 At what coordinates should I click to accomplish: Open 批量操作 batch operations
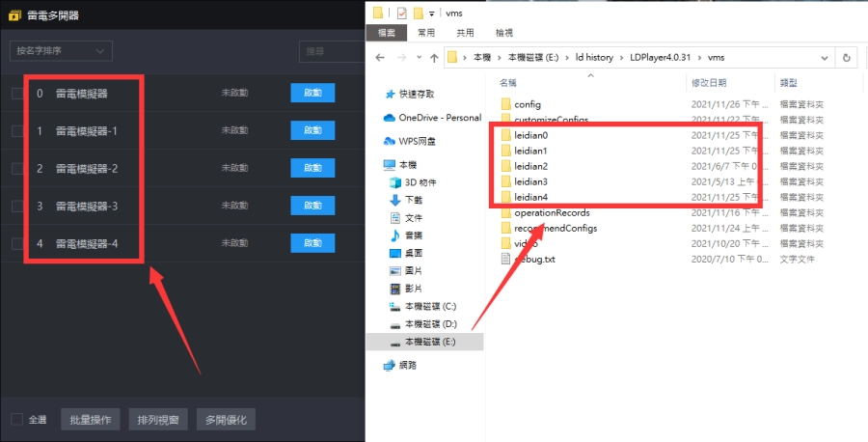point(91,420)
